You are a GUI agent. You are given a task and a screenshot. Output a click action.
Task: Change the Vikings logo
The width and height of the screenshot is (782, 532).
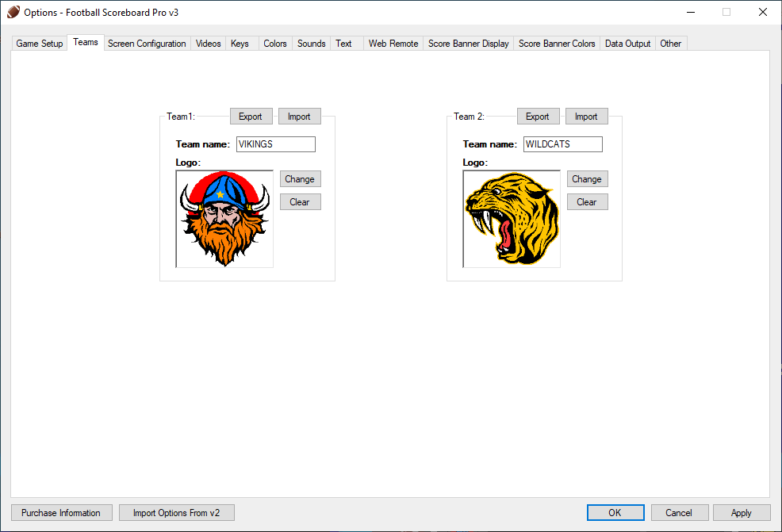tap(300, 179)
